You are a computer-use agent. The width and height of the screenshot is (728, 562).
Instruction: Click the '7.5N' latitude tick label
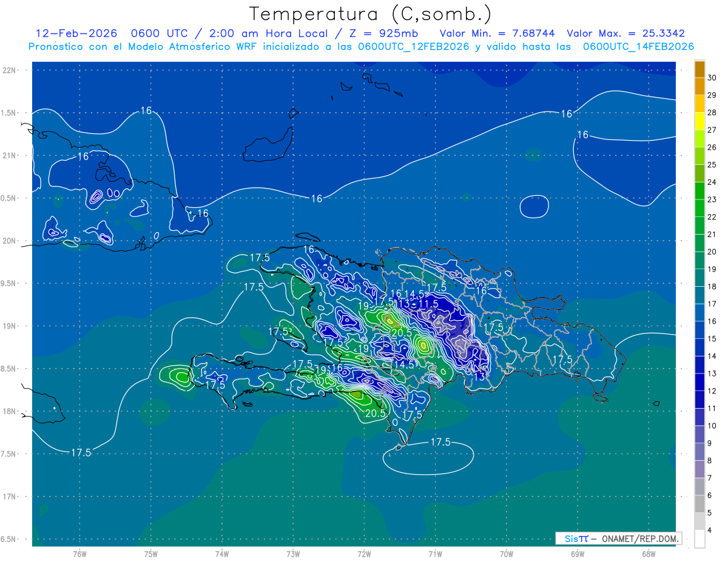click(x=7, y=454)
